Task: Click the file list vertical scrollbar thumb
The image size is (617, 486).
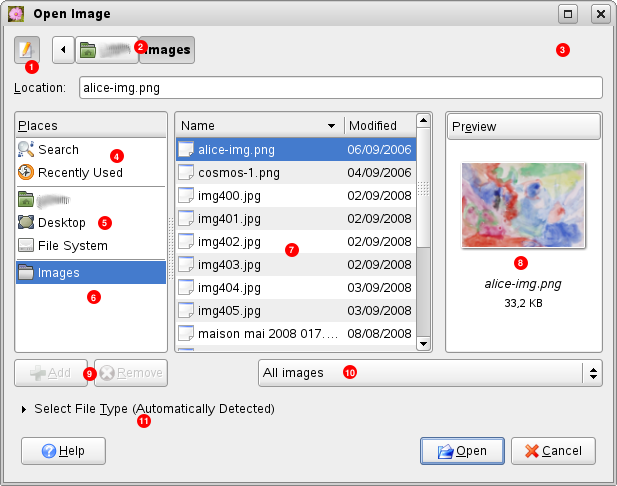Action: (x=423, y=187)
